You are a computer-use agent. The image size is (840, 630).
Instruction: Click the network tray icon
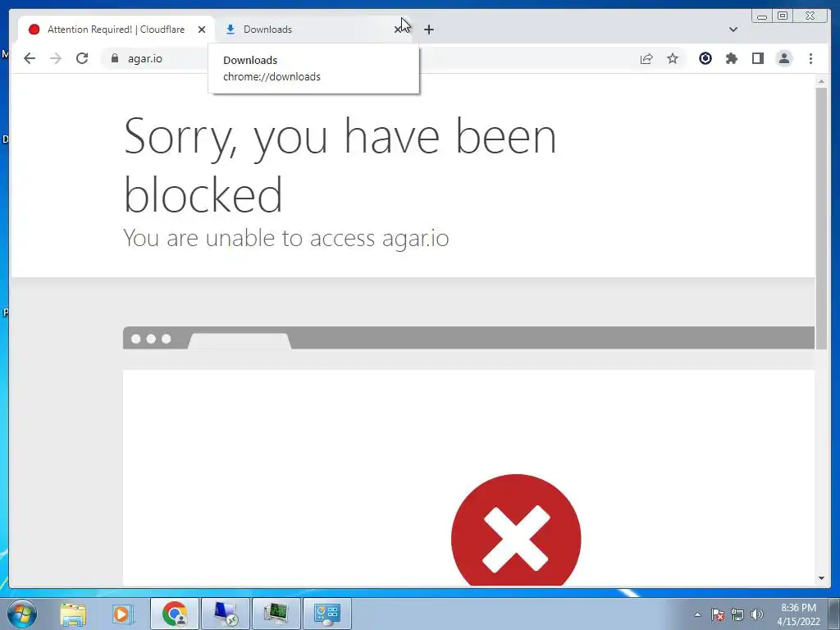737,614
